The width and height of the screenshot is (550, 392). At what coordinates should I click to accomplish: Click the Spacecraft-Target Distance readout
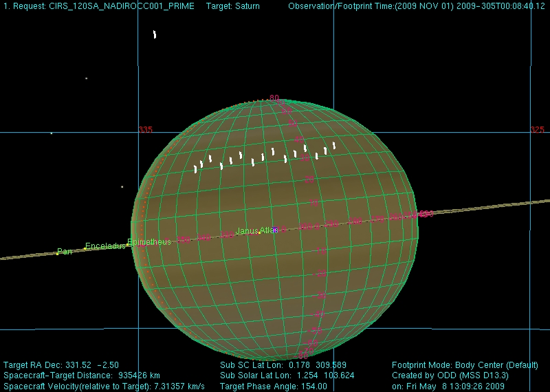point(82,375)
